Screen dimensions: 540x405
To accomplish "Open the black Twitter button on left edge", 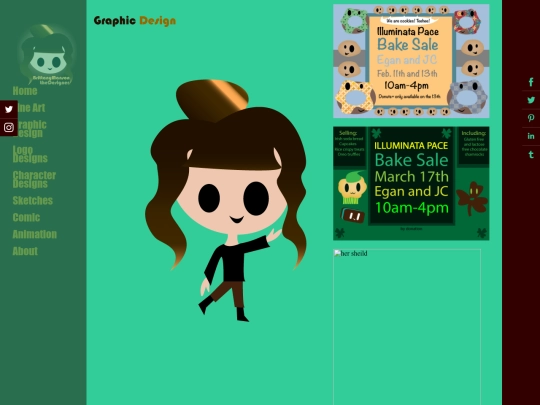I will tap(9, 110).
